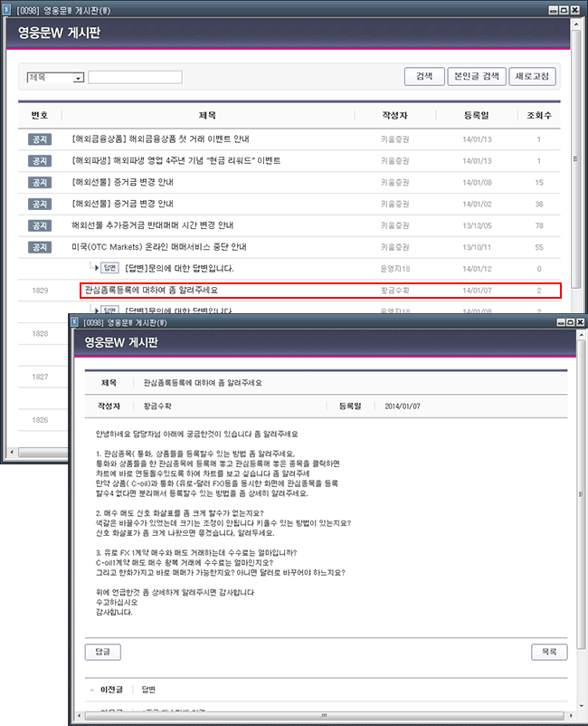Open the 제목 search-type dropdown
This screenshot has width=588, height=726.
click(55, 78)
